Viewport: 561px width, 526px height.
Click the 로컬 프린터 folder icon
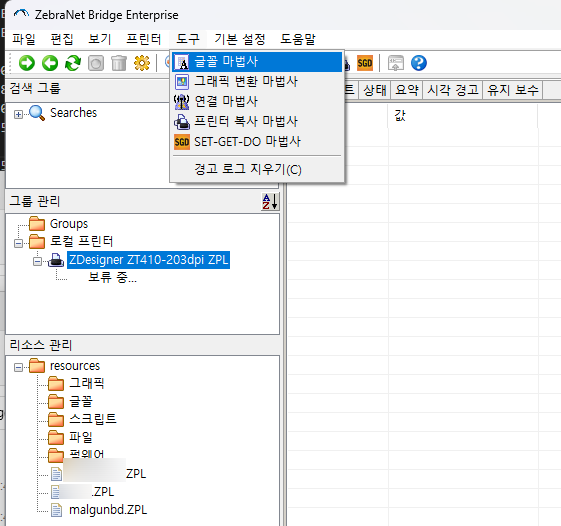37,242
